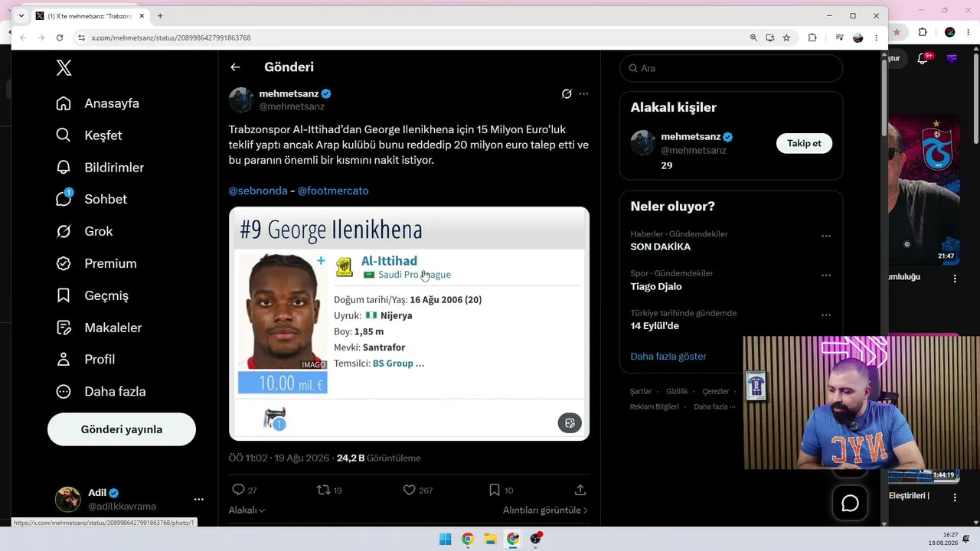The height and width of the screenshot is (551, 980).
Task: Click the Gönderi yayınla button
Action: coord(122,429)
